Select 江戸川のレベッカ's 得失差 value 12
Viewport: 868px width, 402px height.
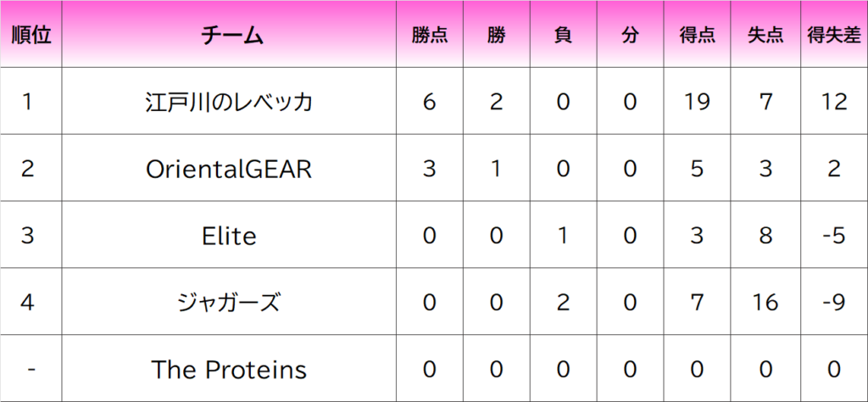(x=834, y=102)
